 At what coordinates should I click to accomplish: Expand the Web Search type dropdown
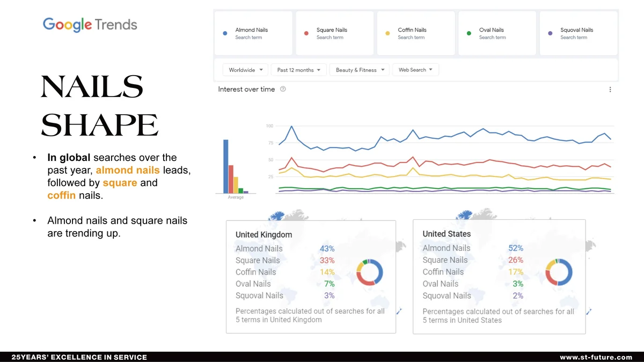[415, 70]
